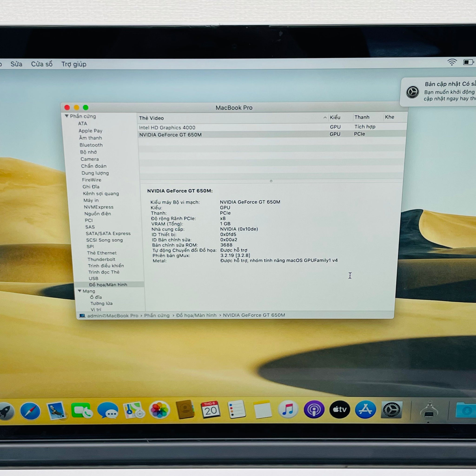Open Safari from the Dock
Screen dimensions: 476x476
tap(30, 411)
